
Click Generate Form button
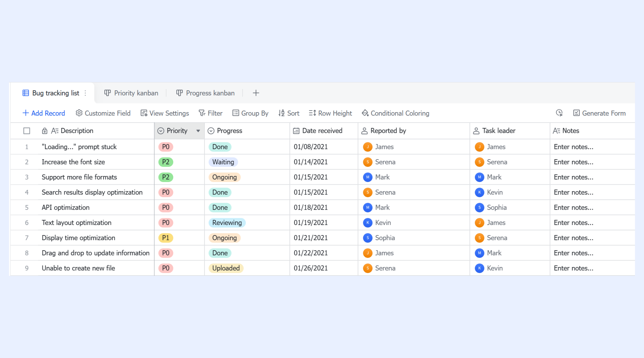coord(599,113)
